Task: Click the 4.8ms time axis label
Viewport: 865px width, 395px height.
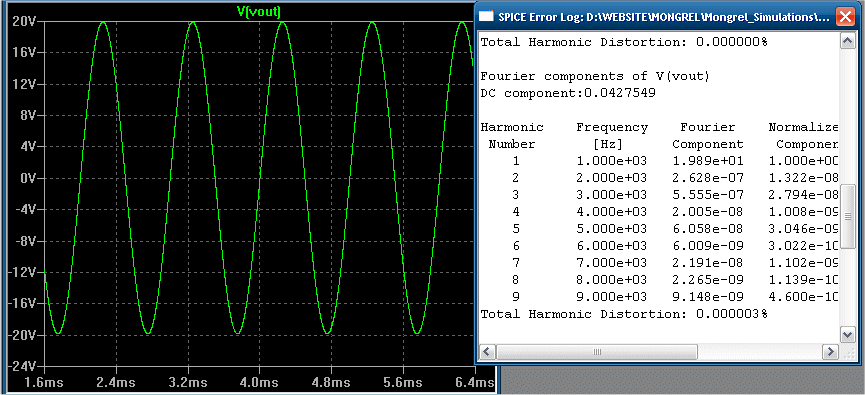Action: [331, 382]
